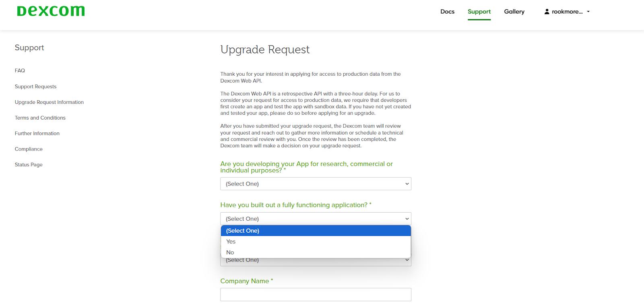Collapse the fully functioning application dropdown
Screen dimensions: 644x306
tap(316, 219)
